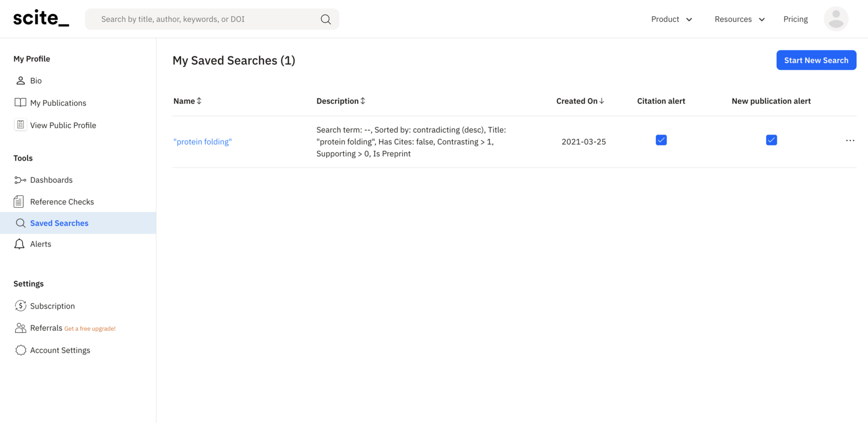Screen dimensions: 868x423
Task: Open Referrals page
Action: coord(46,328)
